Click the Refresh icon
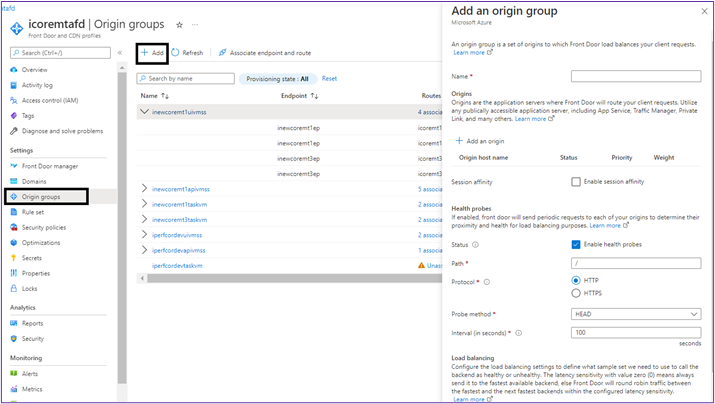 point(176,53)
